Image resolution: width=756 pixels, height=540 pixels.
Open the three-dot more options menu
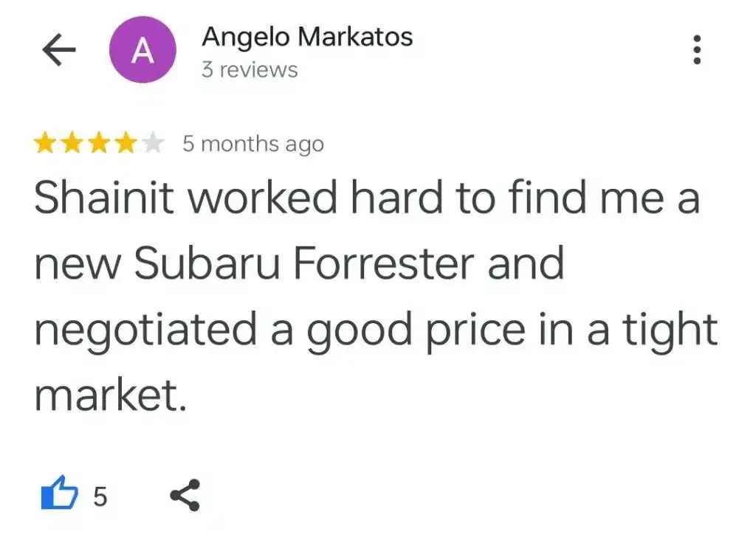click(696, 50)
